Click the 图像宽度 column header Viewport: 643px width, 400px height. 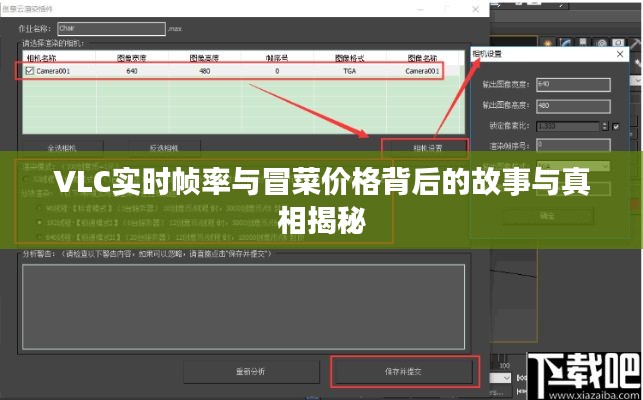[x=132, y=58]
